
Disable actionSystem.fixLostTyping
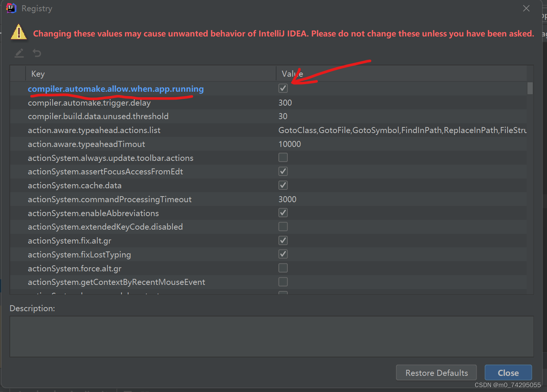(283, 254)
